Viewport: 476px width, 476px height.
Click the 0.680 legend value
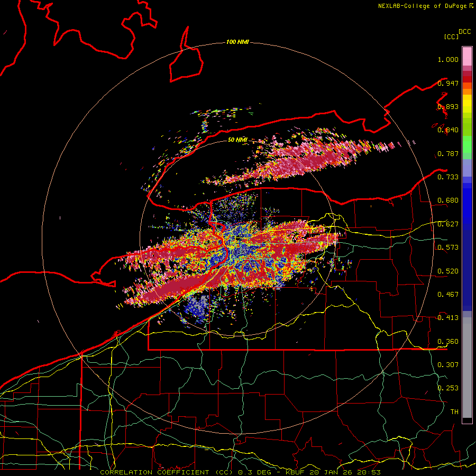point(448,200)
